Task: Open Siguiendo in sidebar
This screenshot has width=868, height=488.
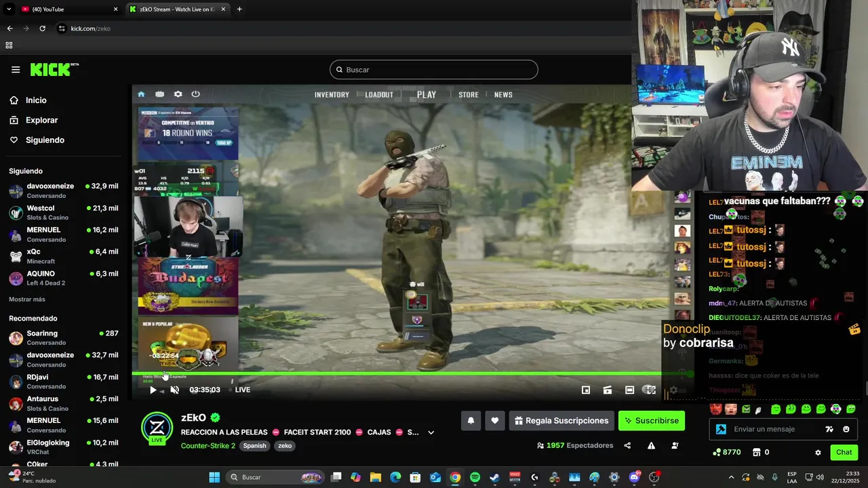Action: tap(45, 140)
